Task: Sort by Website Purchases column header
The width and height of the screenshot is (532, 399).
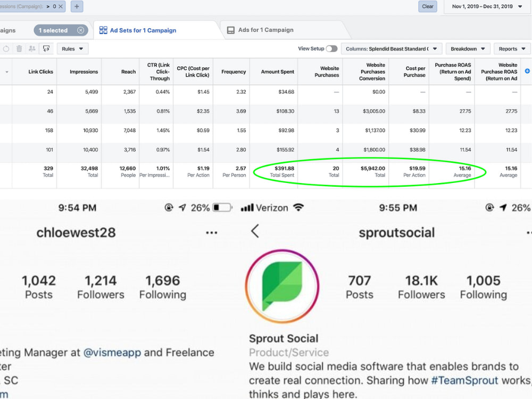Action: click(327, 72)
